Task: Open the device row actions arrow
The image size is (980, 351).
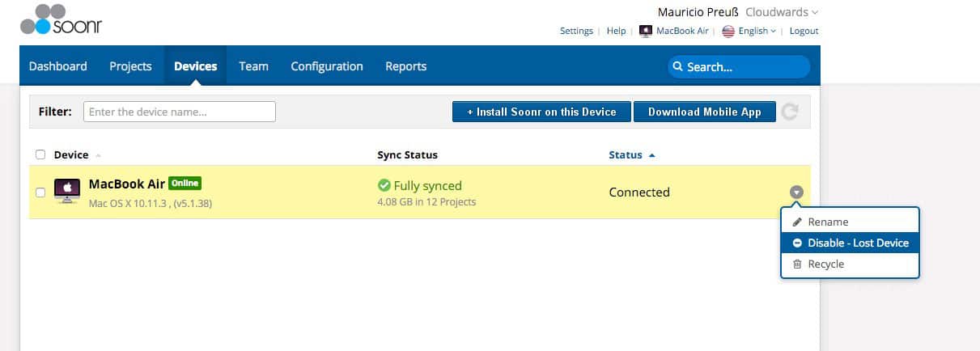Action: (x=797, y=192)
